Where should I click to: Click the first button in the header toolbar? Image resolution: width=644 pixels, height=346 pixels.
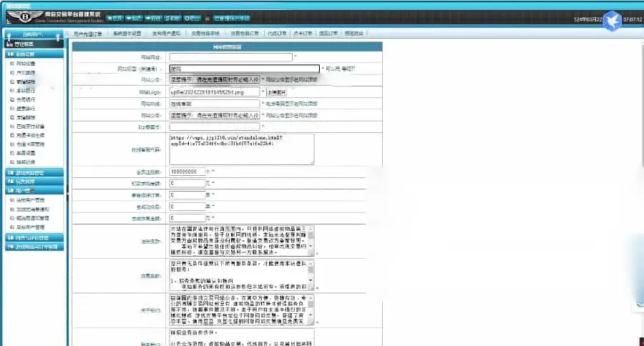pyautogui.click(x=114, y=18)
